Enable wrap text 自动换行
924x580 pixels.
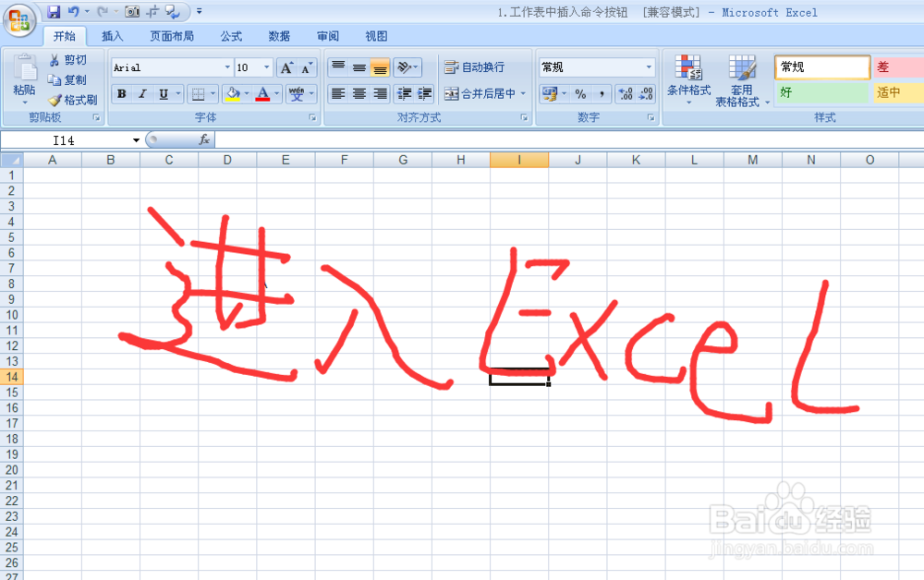click(x=474, y=67)
